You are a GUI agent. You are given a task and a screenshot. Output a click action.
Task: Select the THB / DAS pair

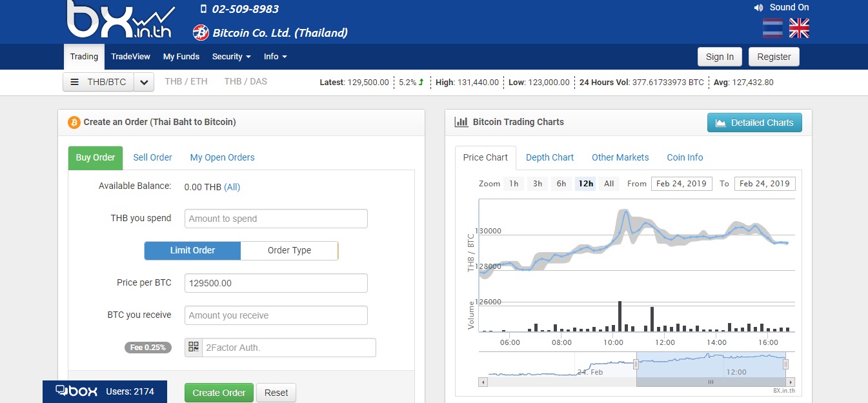[245, 81]
